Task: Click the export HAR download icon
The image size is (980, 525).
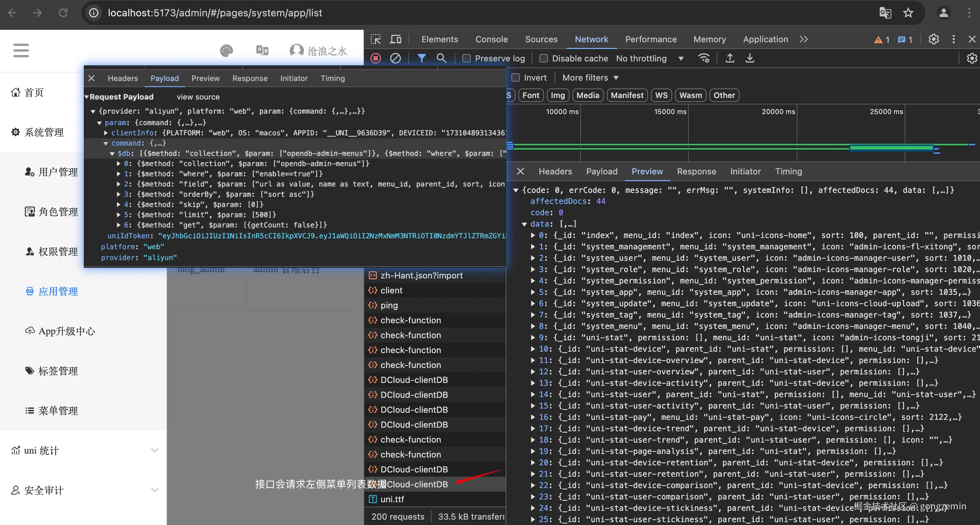Action: (750, 58)
